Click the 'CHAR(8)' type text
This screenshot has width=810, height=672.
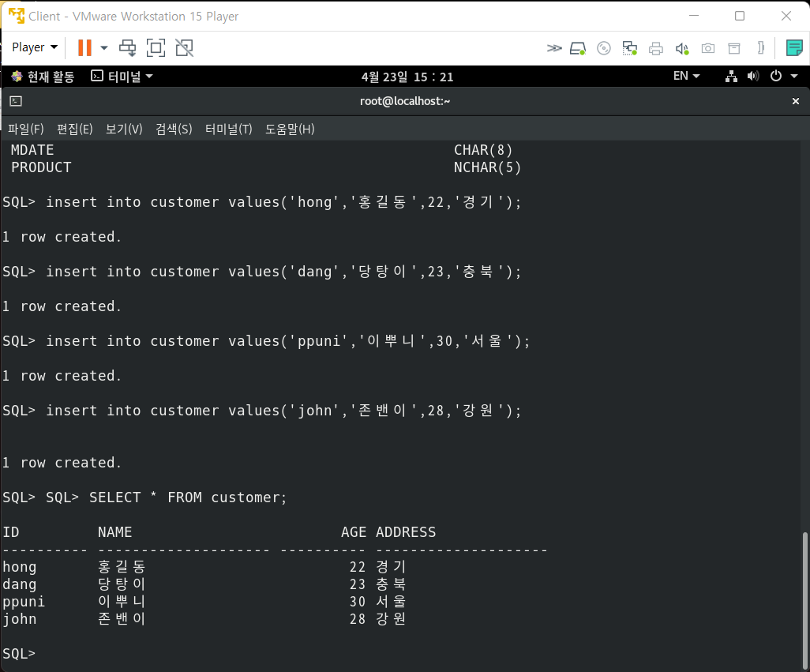(483, 150)
